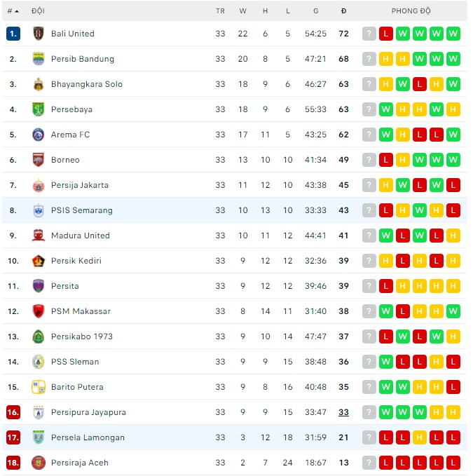Click the PHONG ĐỘ form column header
This screenshot has height=476, width=473.
click(x=411, y=11)
